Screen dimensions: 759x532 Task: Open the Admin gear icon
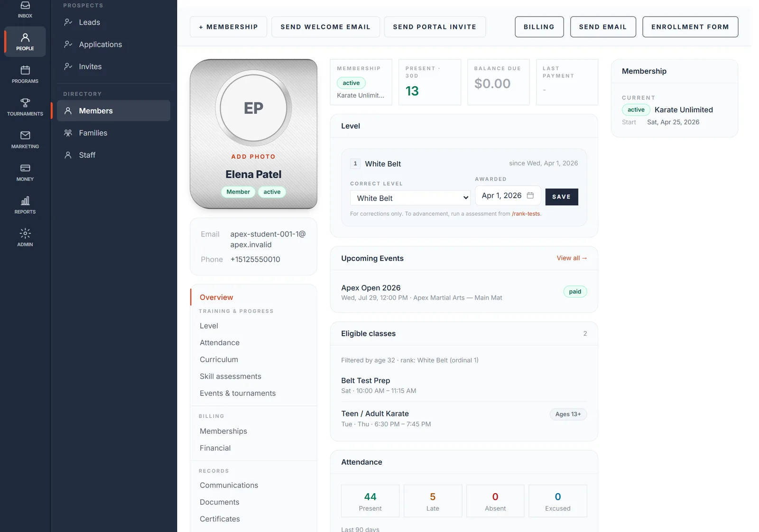pyautogui.click(x=25, y=233)
